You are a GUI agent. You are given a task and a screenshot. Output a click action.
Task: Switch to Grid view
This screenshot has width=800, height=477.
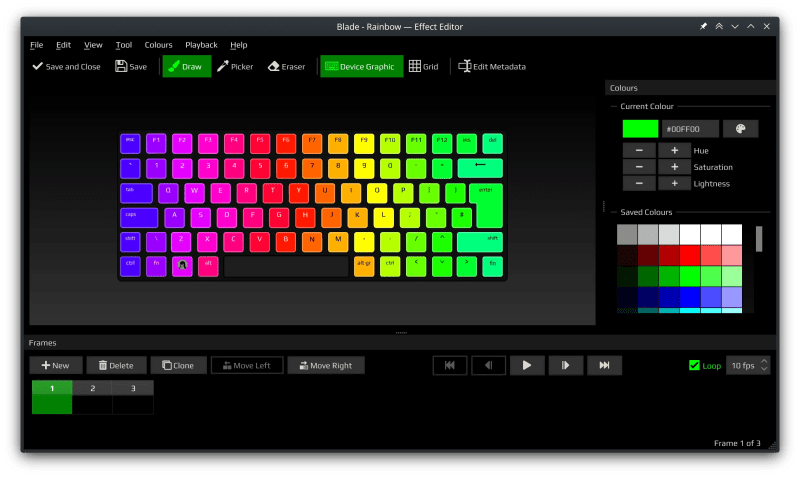(x=424, y=66)
